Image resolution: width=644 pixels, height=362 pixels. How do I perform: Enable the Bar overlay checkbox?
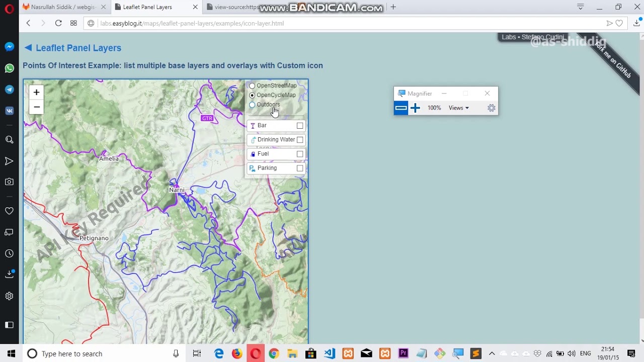pos(300,126)
